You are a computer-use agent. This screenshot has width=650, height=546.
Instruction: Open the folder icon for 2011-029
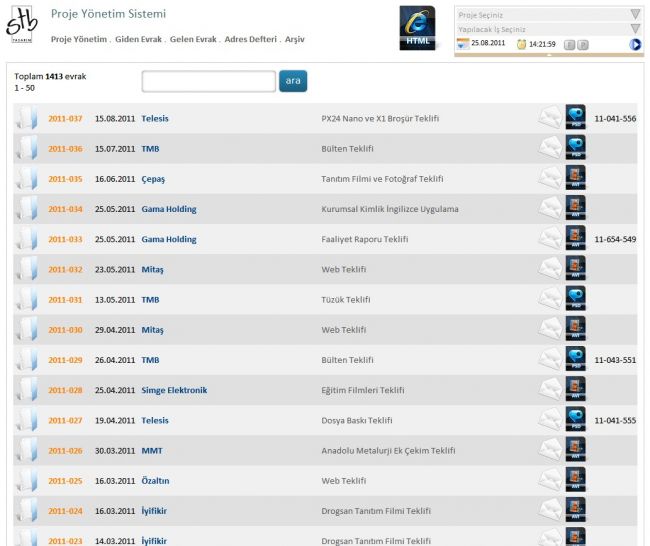point(26,360)
